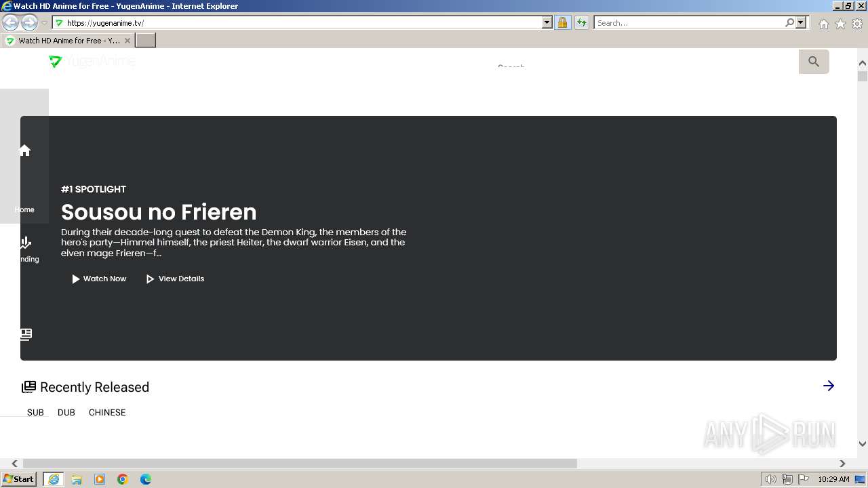
Task: Open the Sousou no Frieren title
Action: coord(159,212)
